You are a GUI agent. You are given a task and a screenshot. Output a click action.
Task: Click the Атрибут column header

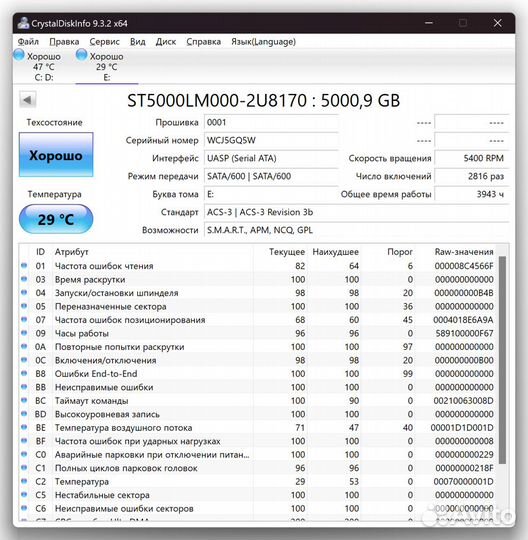point(72,252)
